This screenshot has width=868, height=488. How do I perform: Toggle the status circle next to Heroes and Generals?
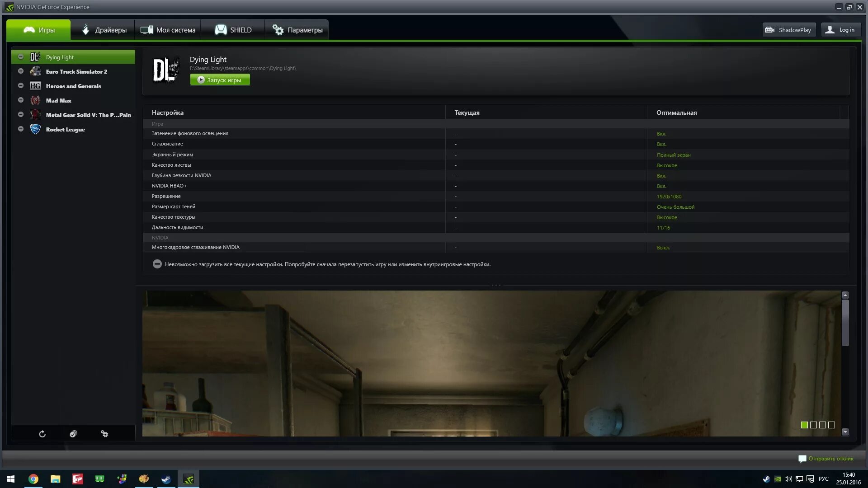coord(20,86)
